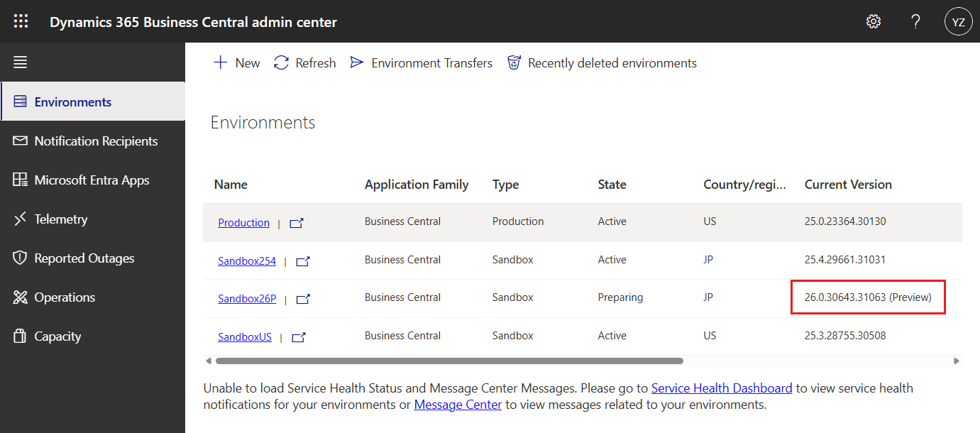Select Microsoft Entra Apps in the sidebar

[91, 180]
